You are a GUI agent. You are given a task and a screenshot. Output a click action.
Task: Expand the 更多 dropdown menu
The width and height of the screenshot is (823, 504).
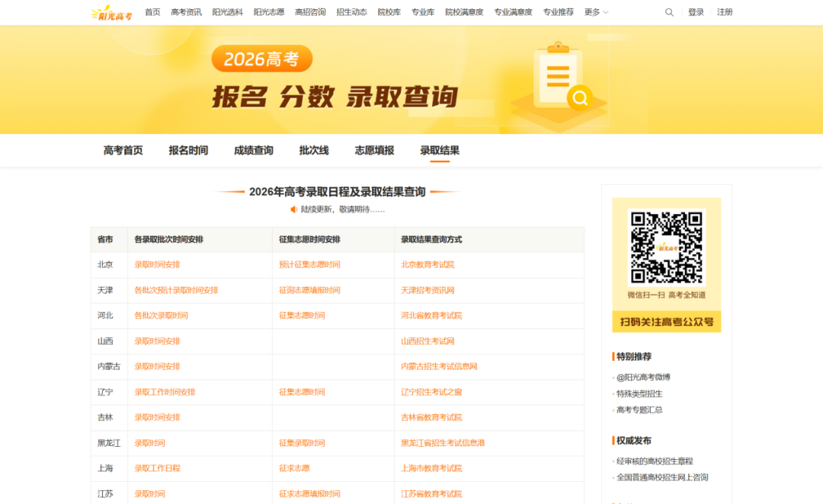[596, 12]
